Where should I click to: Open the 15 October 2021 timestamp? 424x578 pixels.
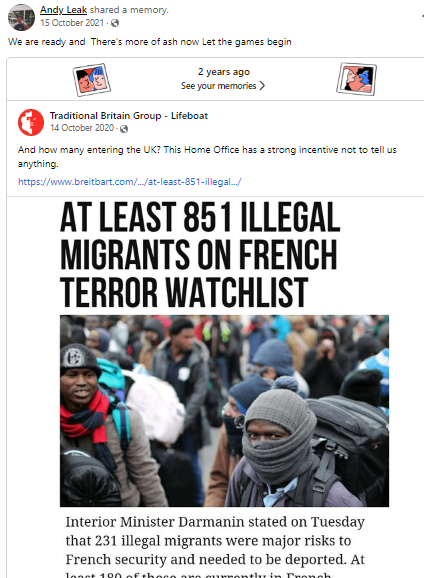pyautogui.click(x=72, y=23)
